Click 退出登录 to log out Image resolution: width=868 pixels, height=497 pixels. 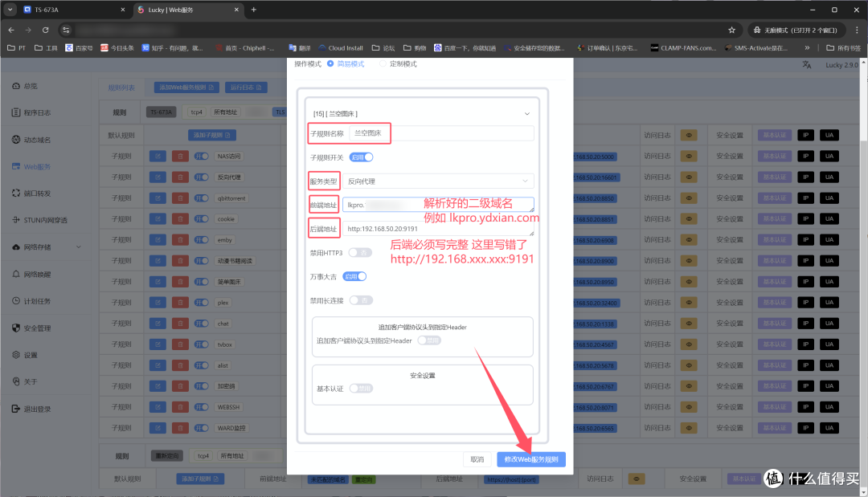(x=31, y=409)
